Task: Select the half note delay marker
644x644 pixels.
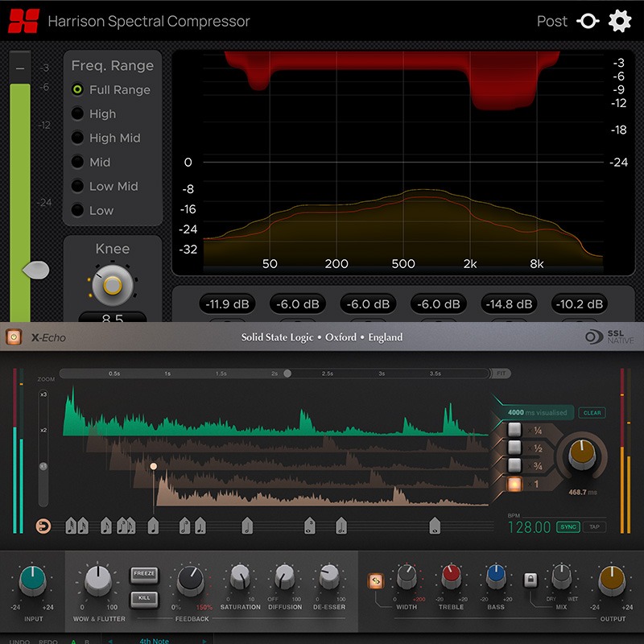Action: 247,526
